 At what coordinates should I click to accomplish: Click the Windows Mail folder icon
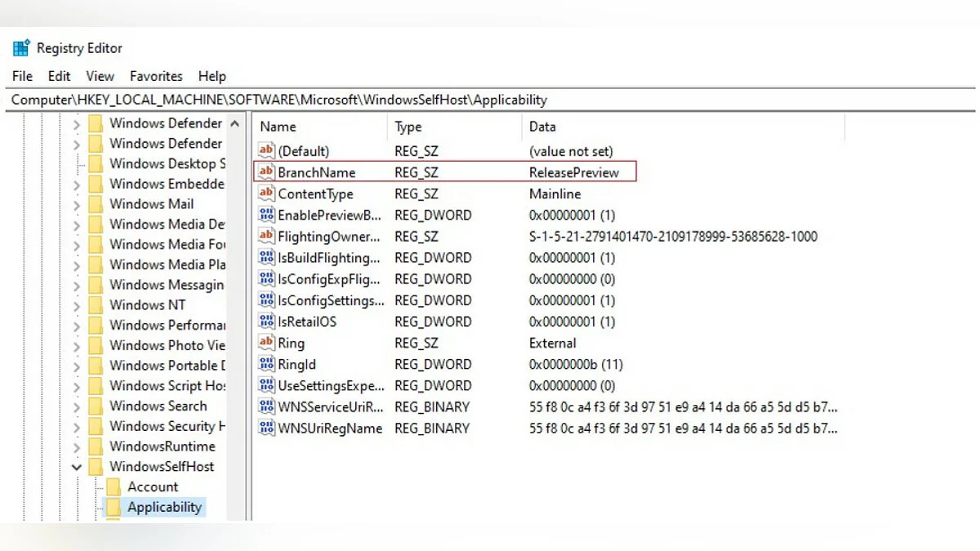tap(96, 204)
